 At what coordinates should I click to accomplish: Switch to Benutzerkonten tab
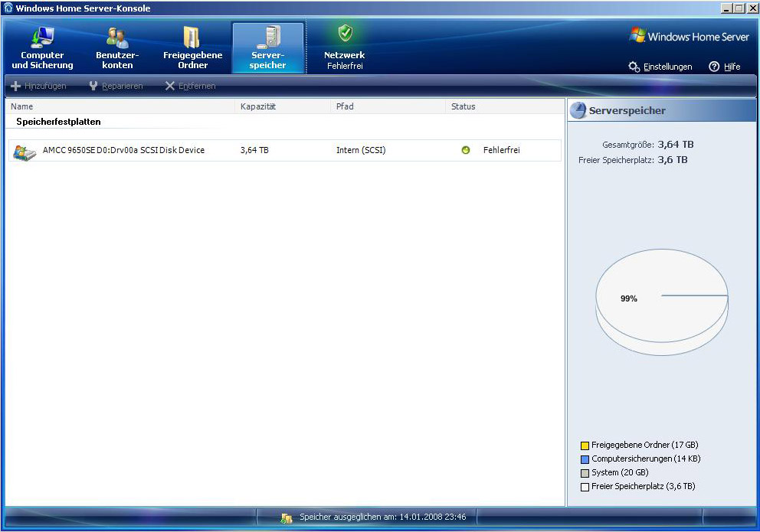pyautogui.click(x=117, y=48)
